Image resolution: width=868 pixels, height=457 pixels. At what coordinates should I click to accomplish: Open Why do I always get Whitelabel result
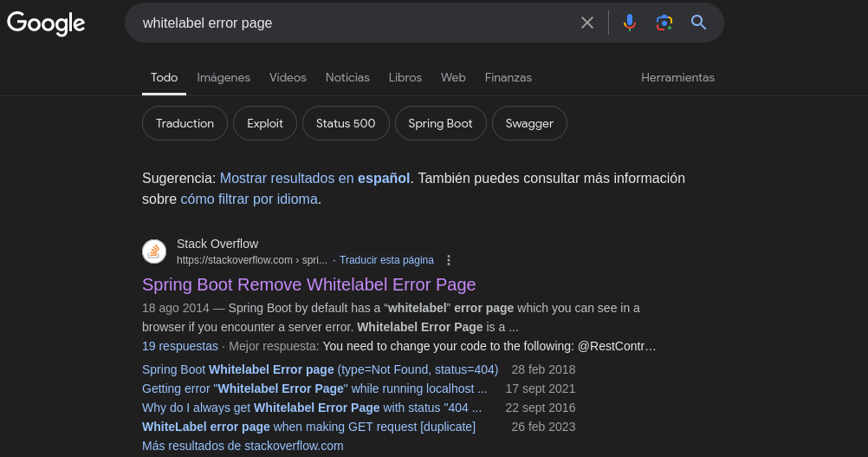tap(312, 408)
